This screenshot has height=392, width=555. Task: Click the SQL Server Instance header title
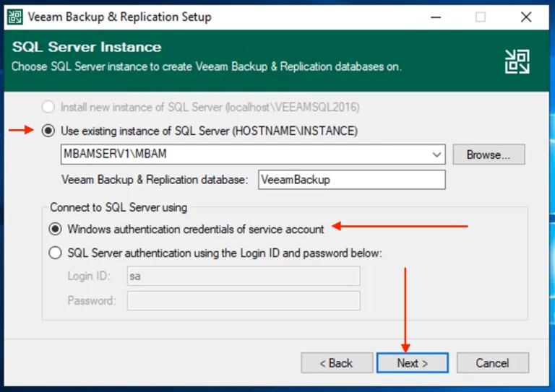[x=87, y=47]
